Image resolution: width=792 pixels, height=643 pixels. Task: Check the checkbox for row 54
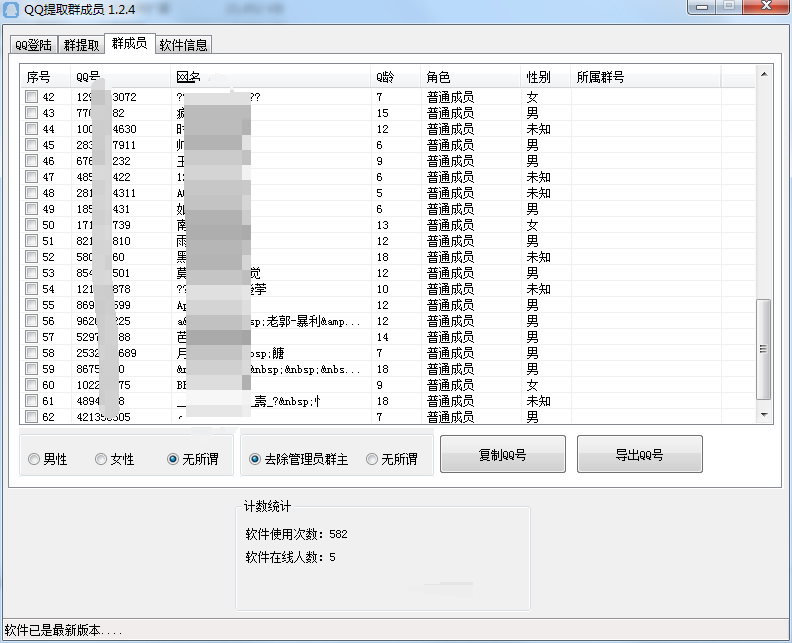click(x=31, y=289)
